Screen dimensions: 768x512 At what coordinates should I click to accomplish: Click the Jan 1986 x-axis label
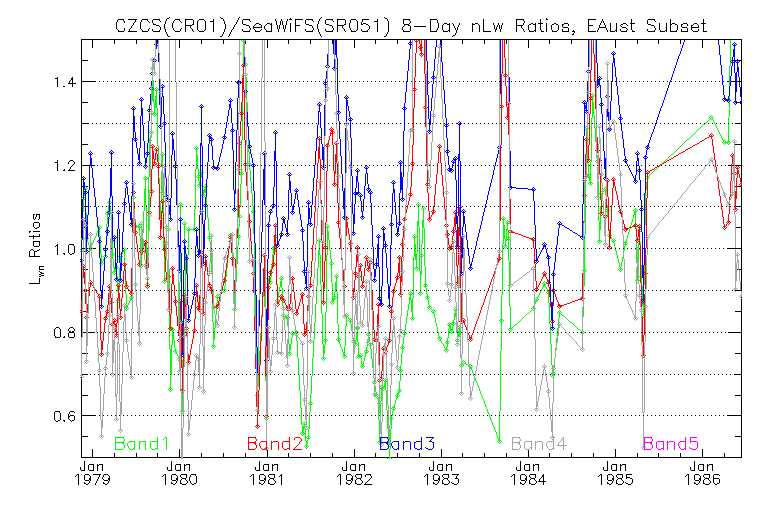703,473
